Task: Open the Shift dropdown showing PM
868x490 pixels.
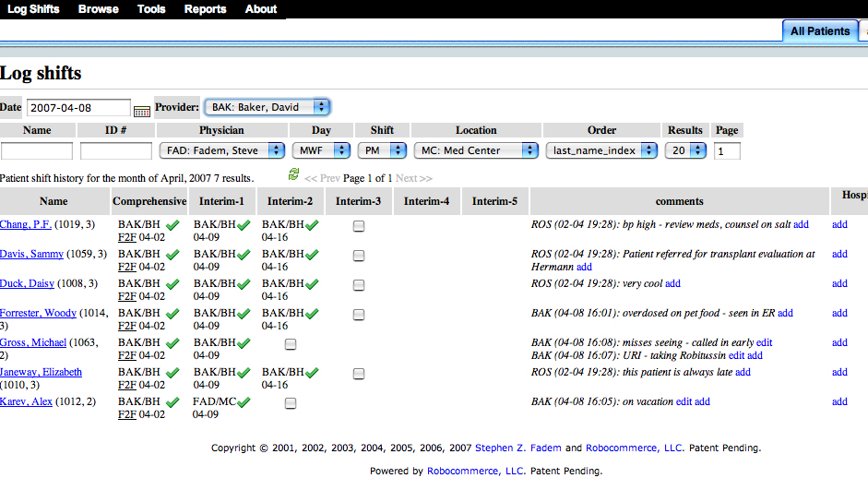Action: click(382, 150)
